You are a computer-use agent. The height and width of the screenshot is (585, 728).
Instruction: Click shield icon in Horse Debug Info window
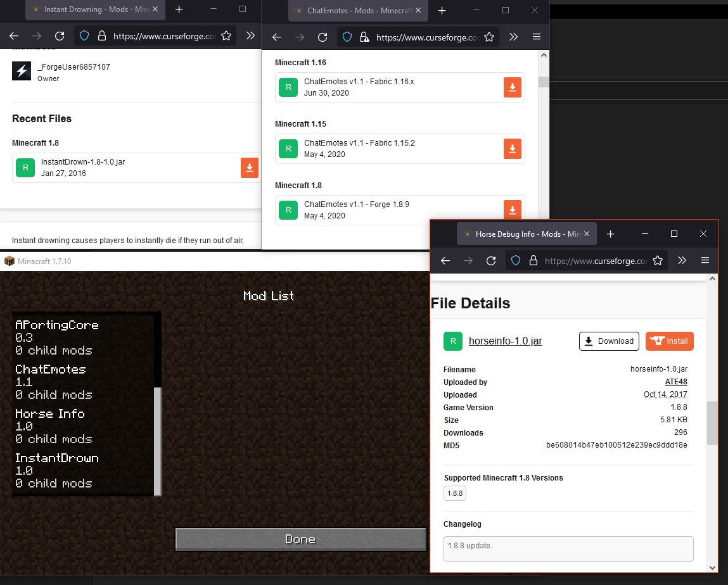click(515, 261)
